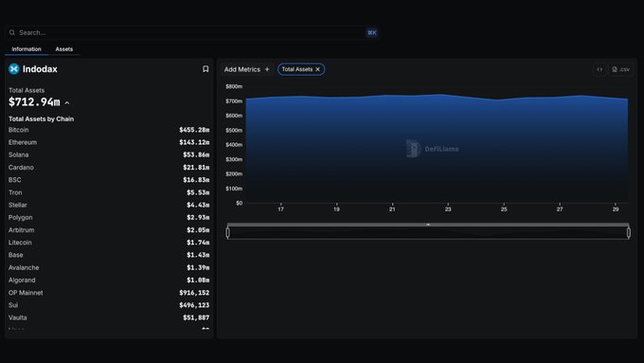The image size is (644, 363).
Task: Select the Total Assets chip
Action: click(301, 69)
